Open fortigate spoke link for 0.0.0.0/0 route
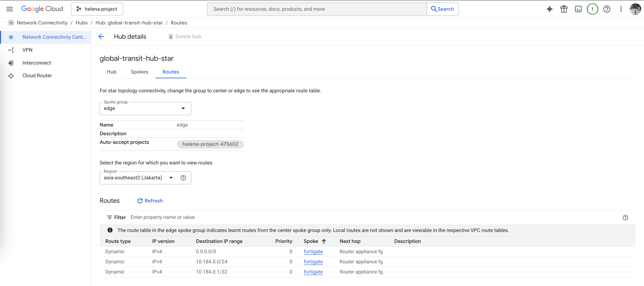 pos(313,251)
